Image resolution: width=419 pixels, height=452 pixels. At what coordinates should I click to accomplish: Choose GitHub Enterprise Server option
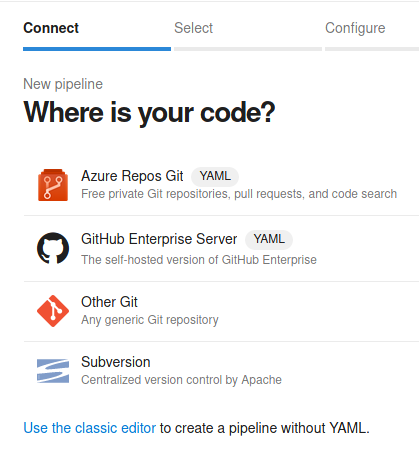tap(221, 248)
